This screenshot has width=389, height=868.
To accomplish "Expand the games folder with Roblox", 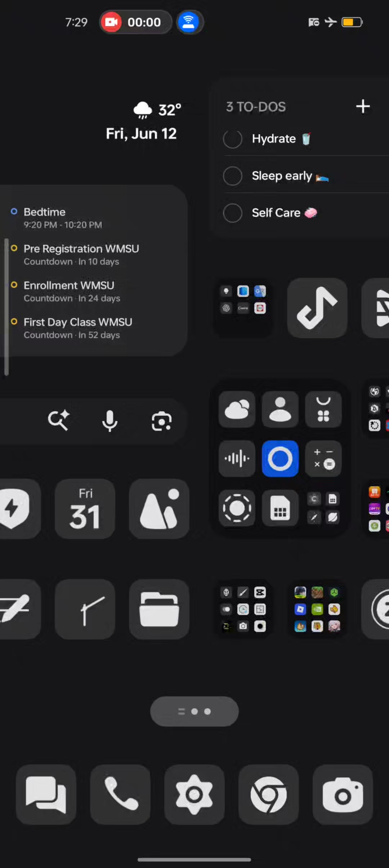I will pos(317,609).
